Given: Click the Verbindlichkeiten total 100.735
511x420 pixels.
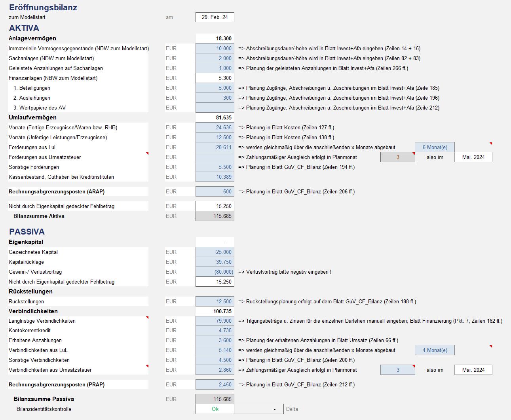Looking at the screenshot, I should tap(215, 311).
